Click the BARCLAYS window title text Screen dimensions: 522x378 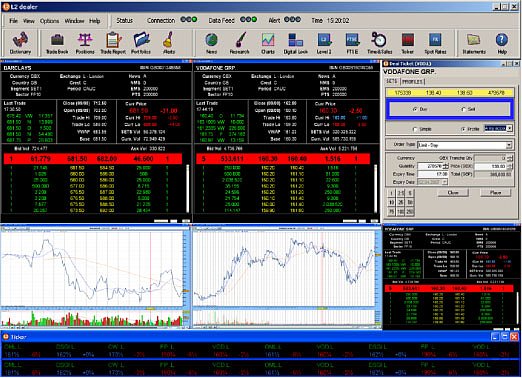(17, 68)
